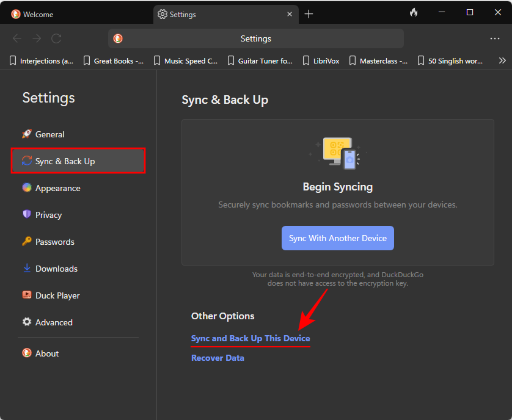Screen dimensions: 512x420
Task: Open the Music Speed C... bookmark
Action: (x=186, y=60)
